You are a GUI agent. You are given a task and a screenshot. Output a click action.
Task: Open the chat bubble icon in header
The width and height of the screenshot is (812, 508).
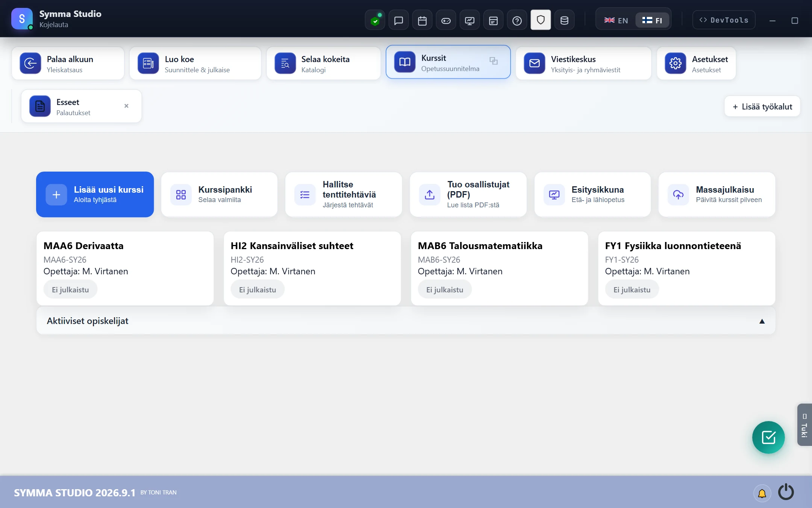click(398, 20)
